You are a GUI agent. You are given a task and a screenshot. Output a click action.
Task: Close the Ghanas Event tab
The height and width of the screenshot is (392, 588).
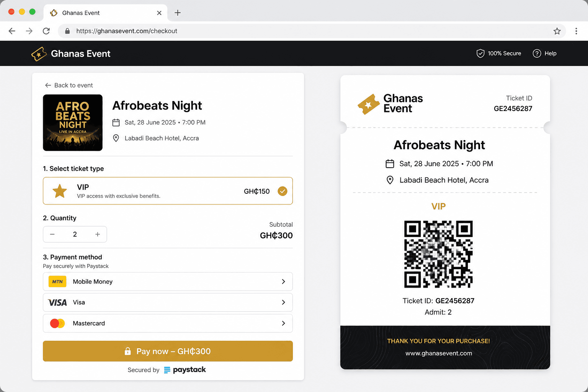click(x=159, y=13)
